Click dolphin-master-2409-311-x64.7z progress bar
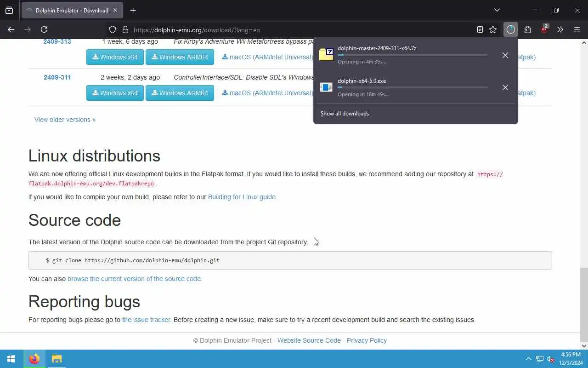 (413, 55)
